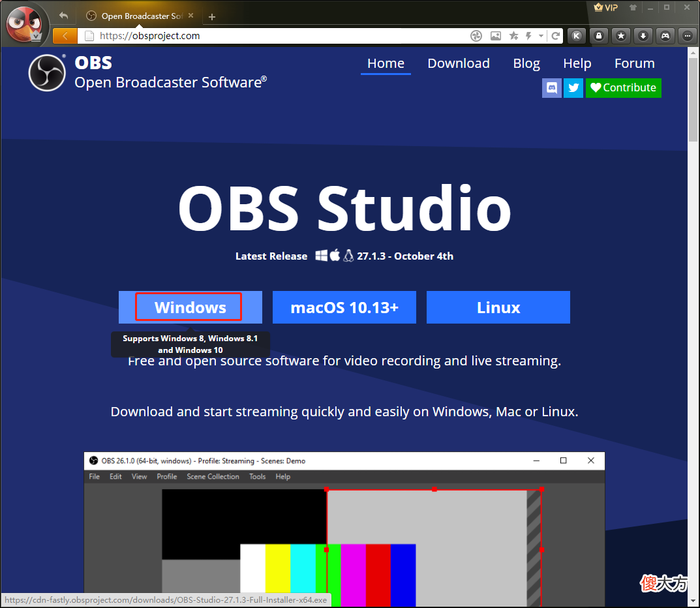Click the VIP crown badge
Viewport: 700px width, 608px height.
point(606,8)
